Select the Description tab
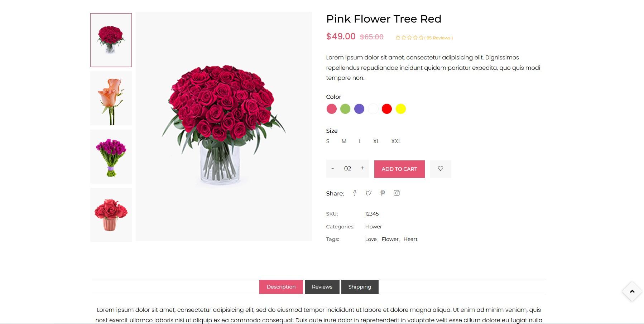 click(281, 287)
